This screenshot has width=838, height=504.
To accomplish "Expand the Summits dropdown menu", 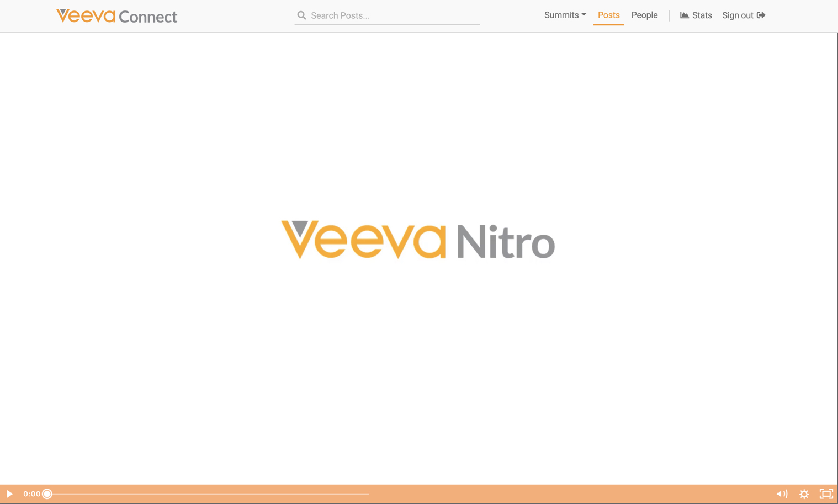I will pos(561,15).
